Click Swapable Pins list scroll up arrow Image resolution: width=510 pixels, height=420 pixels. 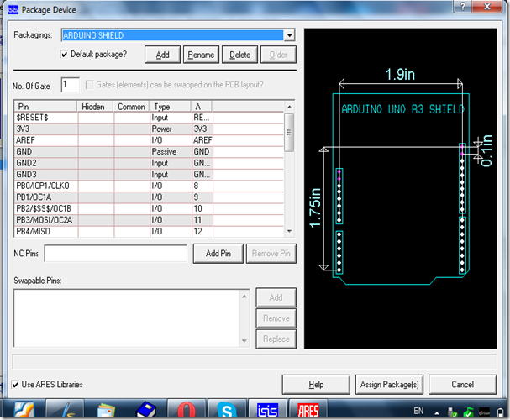click(x=244, y=297)
